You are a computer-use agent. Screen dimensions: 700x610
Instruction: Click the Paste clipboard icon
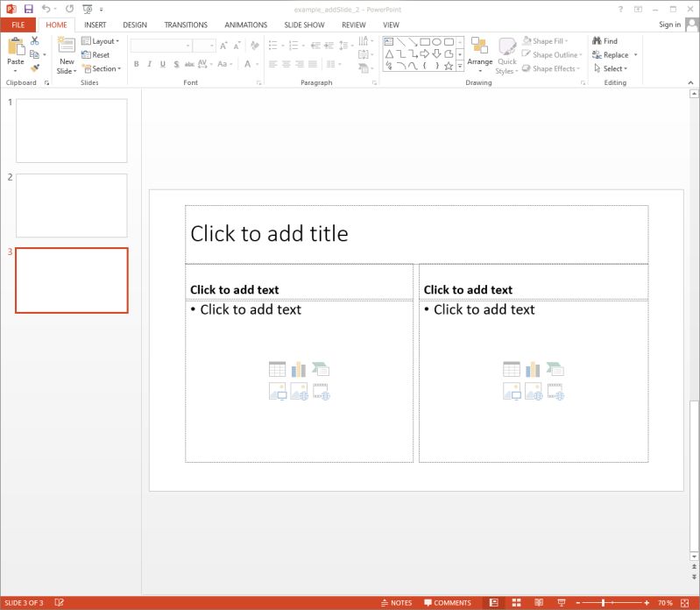16,47
